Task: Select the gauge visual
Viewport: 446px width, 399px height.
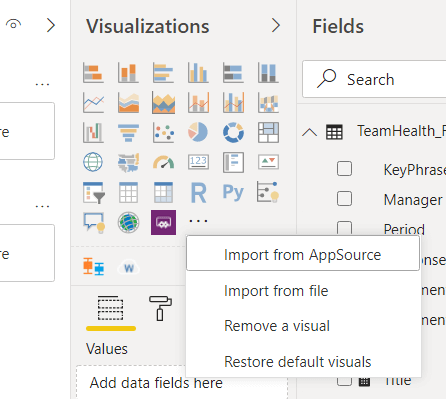Action: [x=163, y=162]
